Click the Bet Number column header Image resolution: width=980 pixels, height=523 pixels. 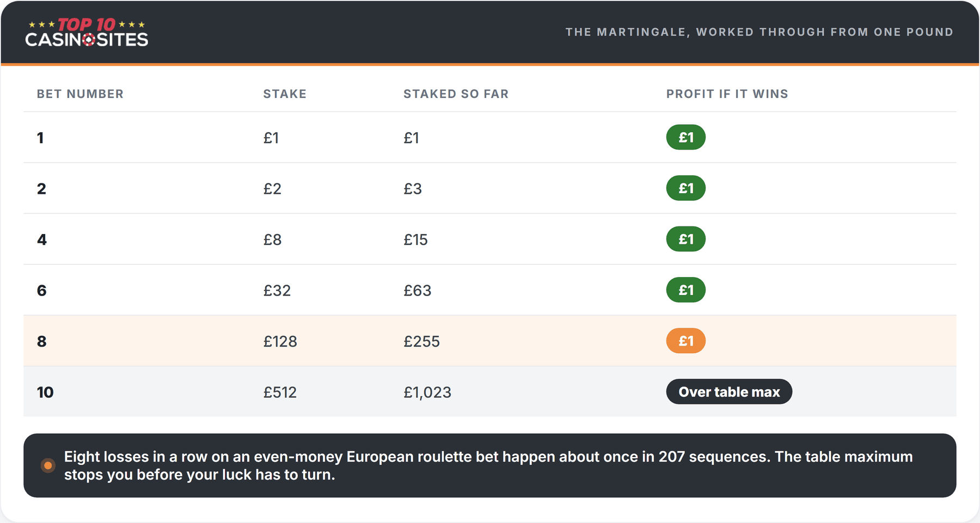pos(80,94)
